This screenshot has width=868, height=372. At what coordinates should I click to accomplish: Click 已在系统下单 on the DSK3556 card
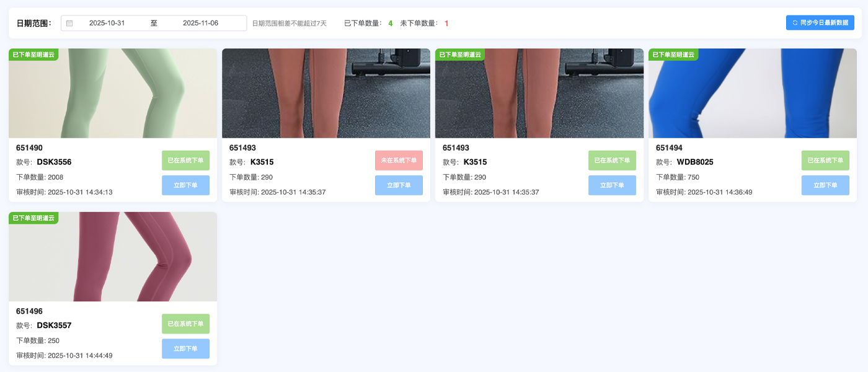185,160
